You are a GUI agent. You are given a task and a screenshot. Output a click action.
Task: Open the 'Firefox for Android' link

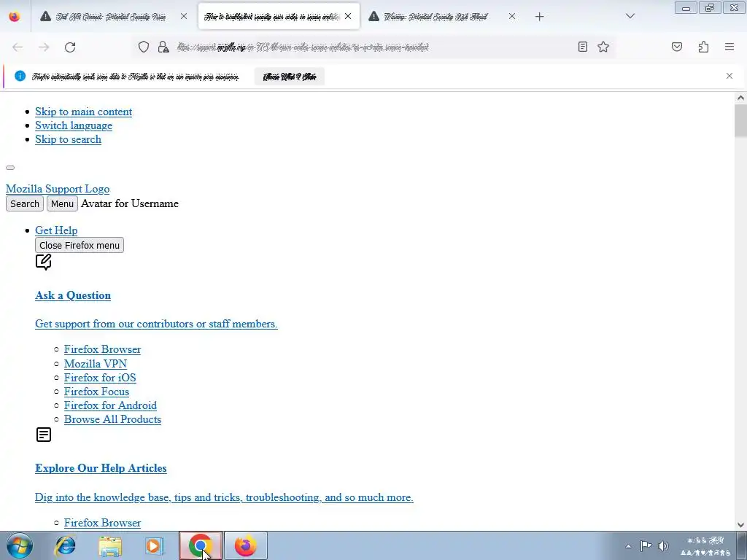coord(111,405)
